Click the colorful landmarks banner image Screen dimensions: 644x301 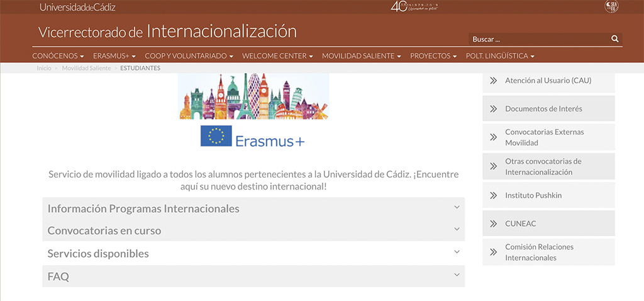coord(253,96)
